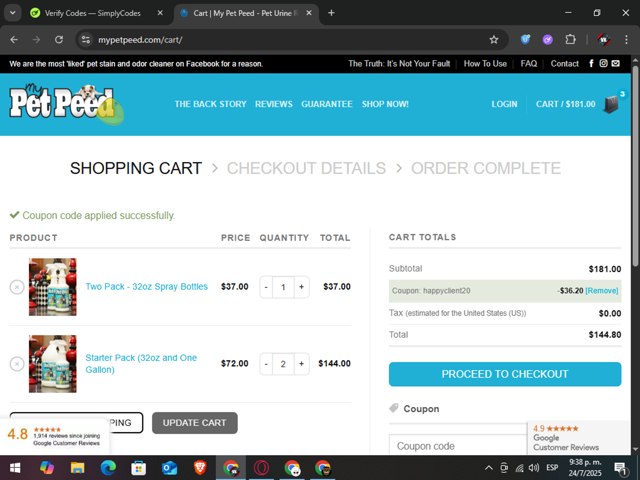
Task: Click the page vertical scrollbar
Action: point(635,167)
